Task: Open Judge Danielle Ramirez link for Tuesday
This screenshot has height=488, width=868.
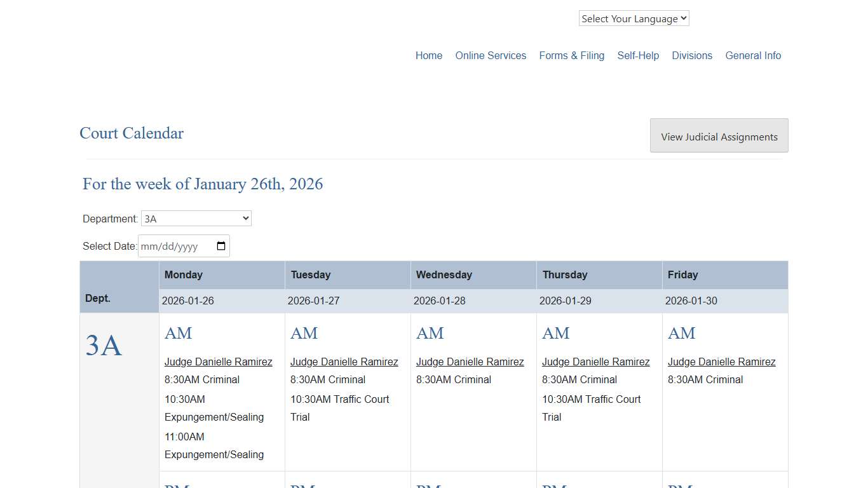Action: click(344, 362)
